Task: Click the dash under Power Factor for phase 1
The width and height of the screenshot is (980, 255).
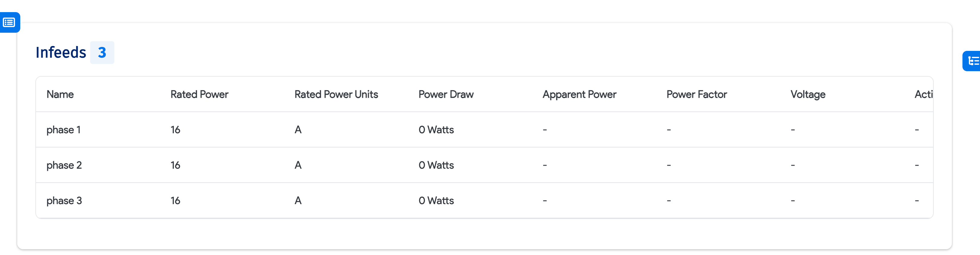Action: point(668,130)
